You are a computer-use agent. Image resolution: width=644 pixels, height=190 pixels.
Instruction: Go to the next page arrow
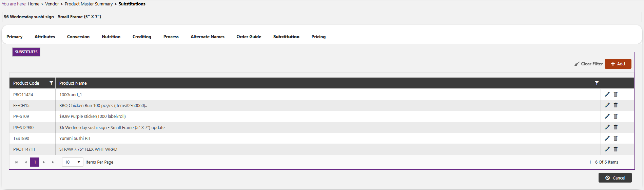click(44, 162)
